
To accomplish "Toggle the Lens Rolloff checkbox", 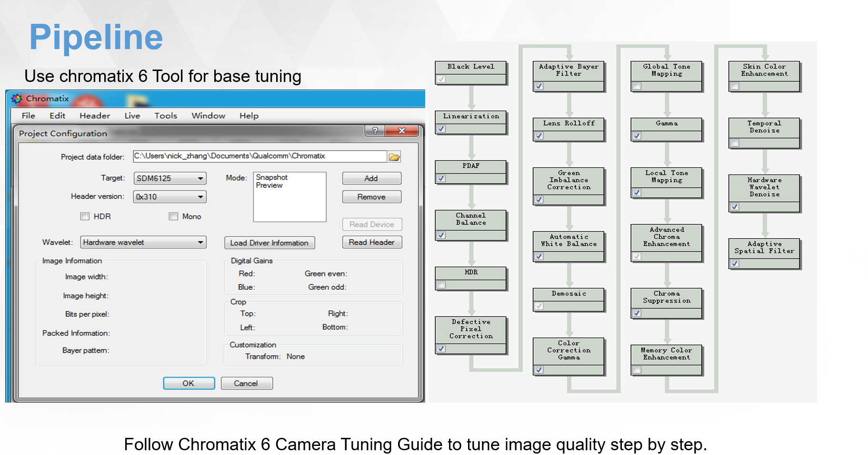I will (539, 136).
